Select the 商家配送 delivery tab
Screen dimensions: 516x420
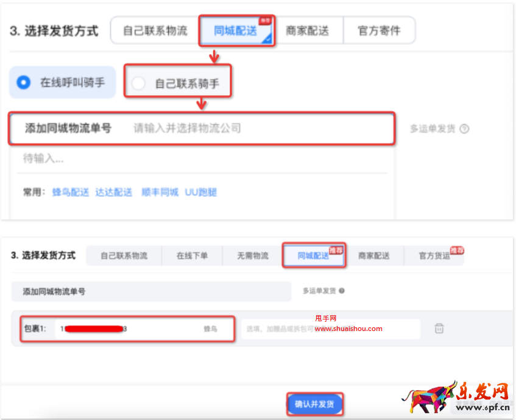(x=309, y=30)
